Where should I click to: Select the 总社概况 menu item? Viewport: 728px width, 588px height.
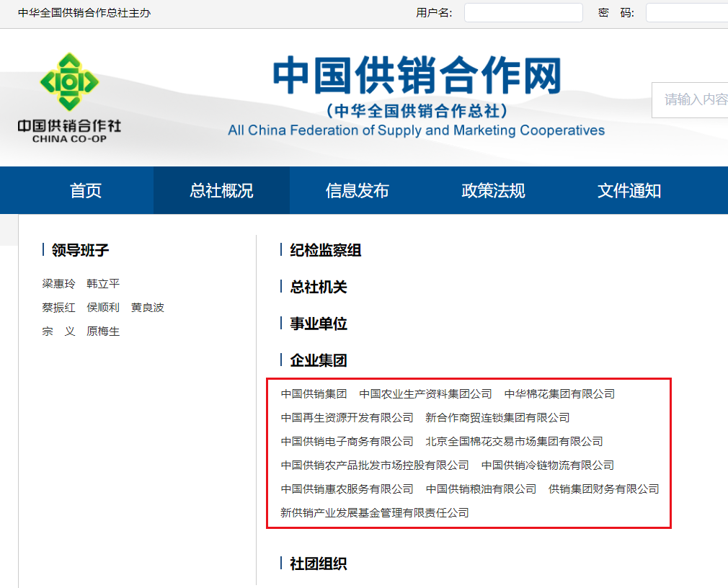pyautogui.click(x=221, y=191)
